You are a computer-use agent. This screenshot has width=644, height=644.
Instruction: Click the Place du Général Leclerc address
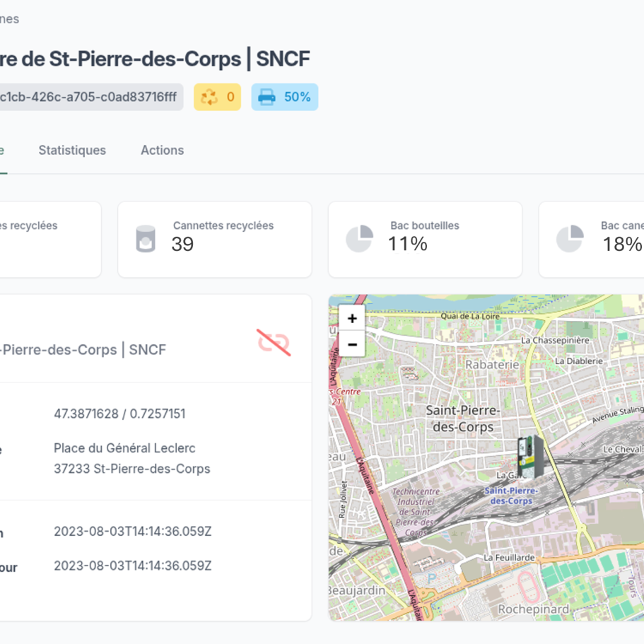[x=124, y=448]
